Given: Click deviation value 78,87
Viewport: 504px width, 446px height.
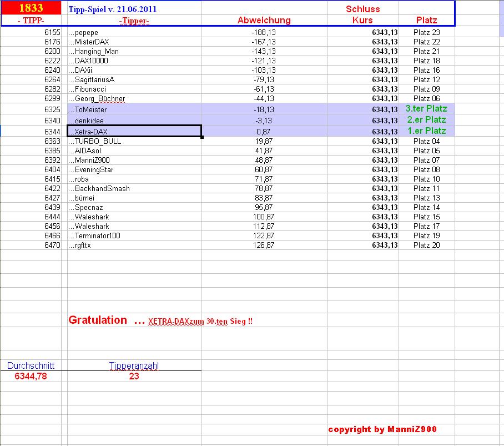Looking at the screenshot, I should tap(264, 188).
